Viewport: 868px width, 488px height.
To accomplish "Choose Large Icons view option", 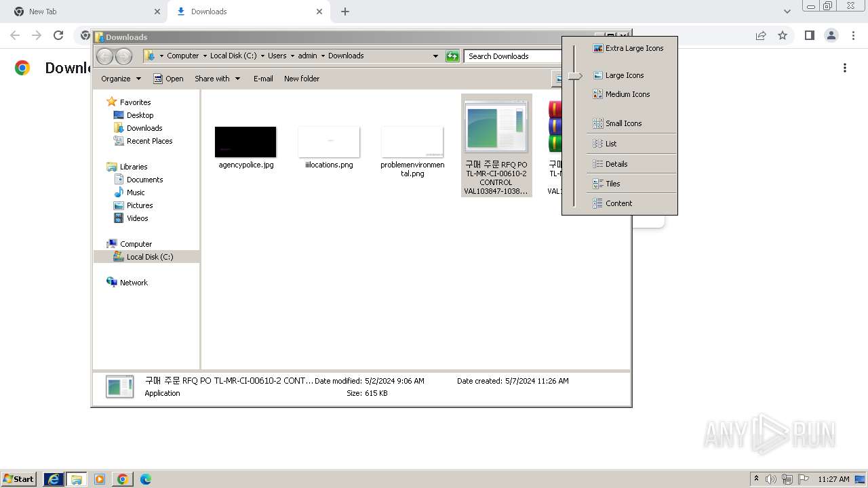I will (618, 75).
